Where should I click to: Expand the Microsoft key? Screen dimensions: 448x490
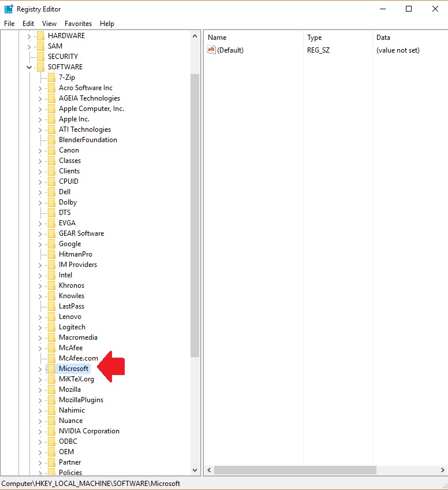40,369
